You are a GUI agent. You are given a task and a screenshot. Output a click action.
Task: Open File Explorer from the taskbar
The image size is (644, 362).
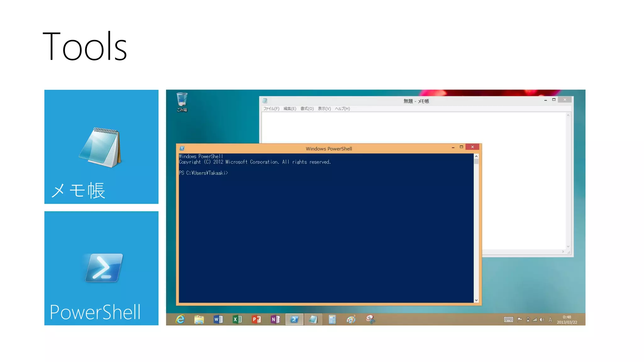click(x=199, y=320)
